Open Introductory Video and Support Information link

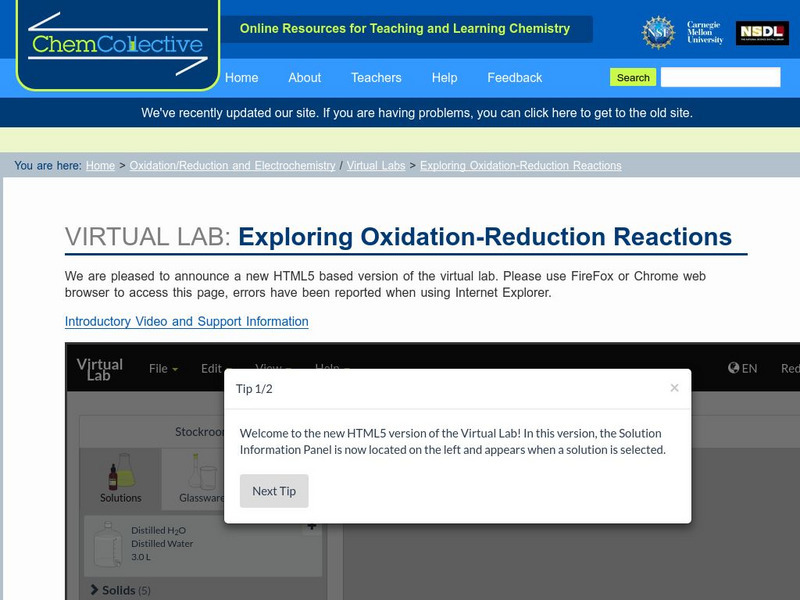[186, 321]
